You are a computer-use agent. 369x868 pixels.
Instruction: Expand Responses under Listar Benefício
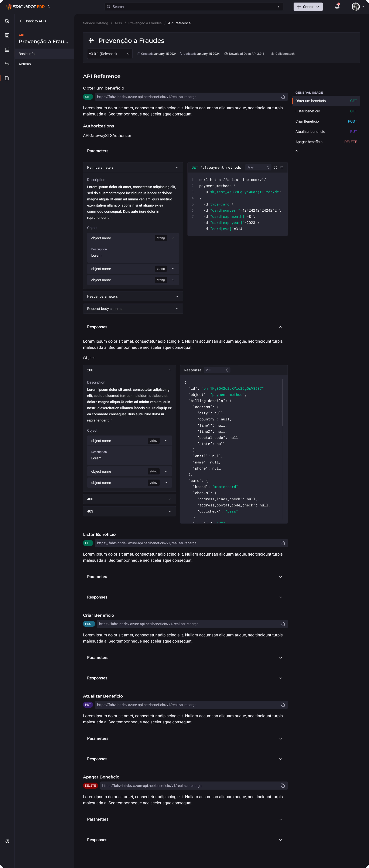185,597
